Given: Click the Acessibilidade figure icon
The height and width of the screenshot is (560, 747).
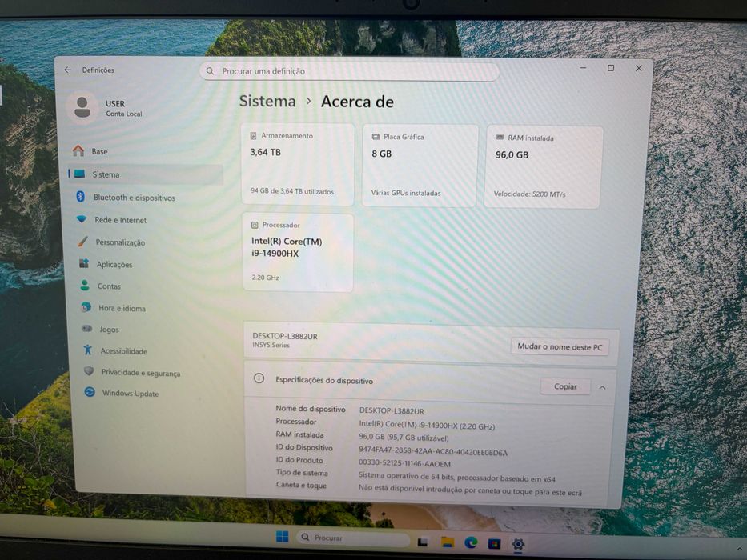Looking at the screenshot, I should pos(87,350).
